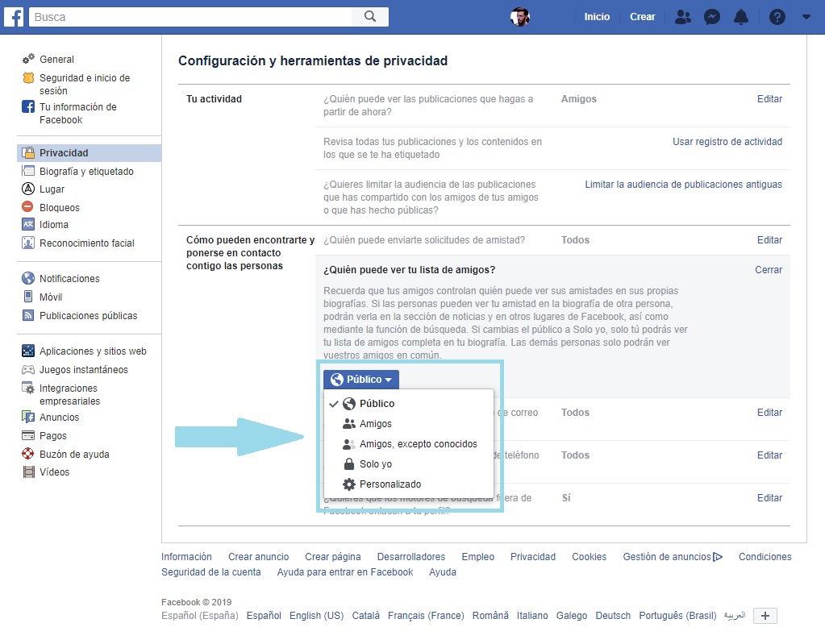The width and height of the screenshot is (825, 644).
Task: Switch language to Italiano
Action: 532,616
